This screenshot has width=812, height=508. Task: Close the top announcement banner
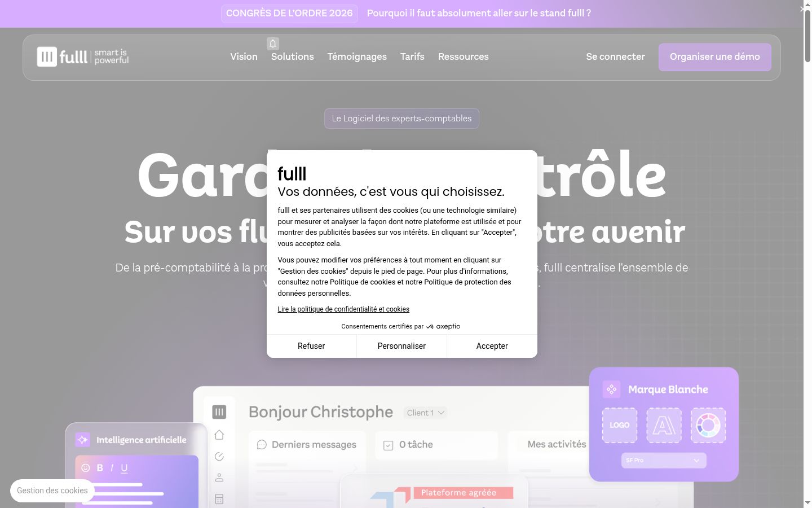pyautogui.click(x=802, y=9)
